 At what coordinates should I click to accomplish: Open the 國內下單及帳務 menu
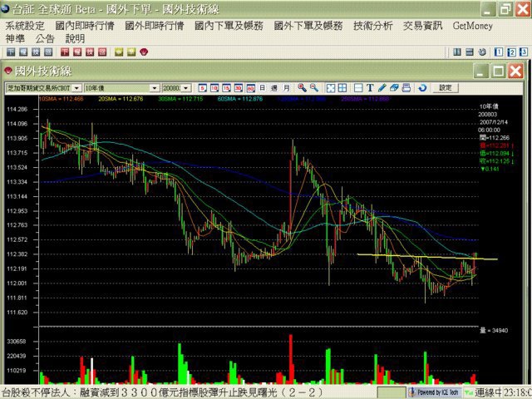click(x=229, y=26)
